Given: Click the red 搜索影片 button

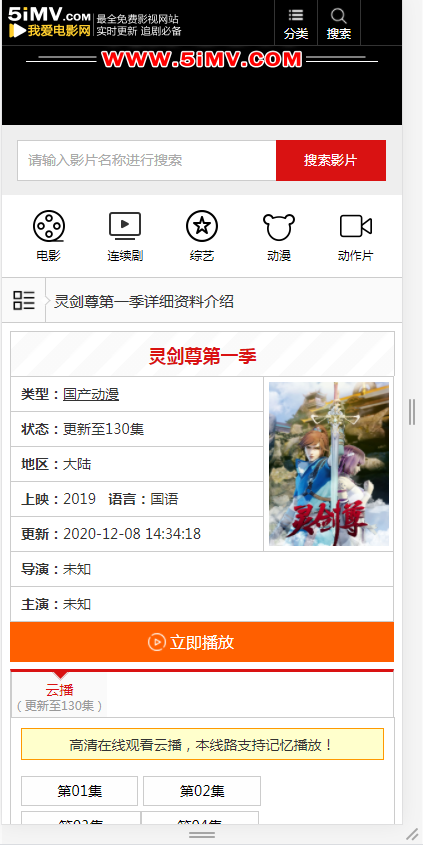Looking at the screenshot, I should [x=331, y=160].
